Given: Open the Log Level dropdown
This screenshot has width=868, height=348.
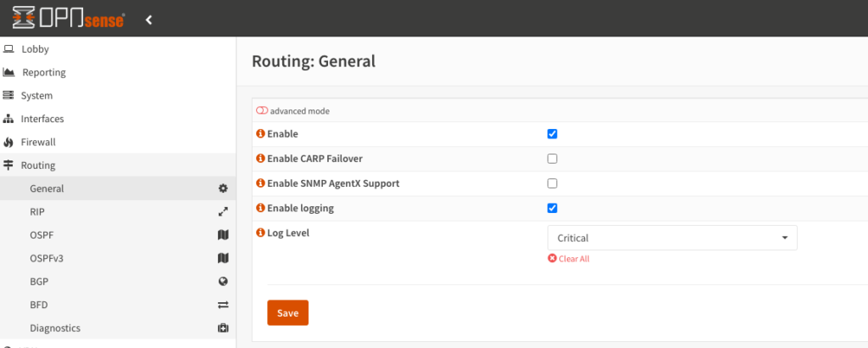Looking at the screenshot, I should pyautogui.click(x=672, y=238).
